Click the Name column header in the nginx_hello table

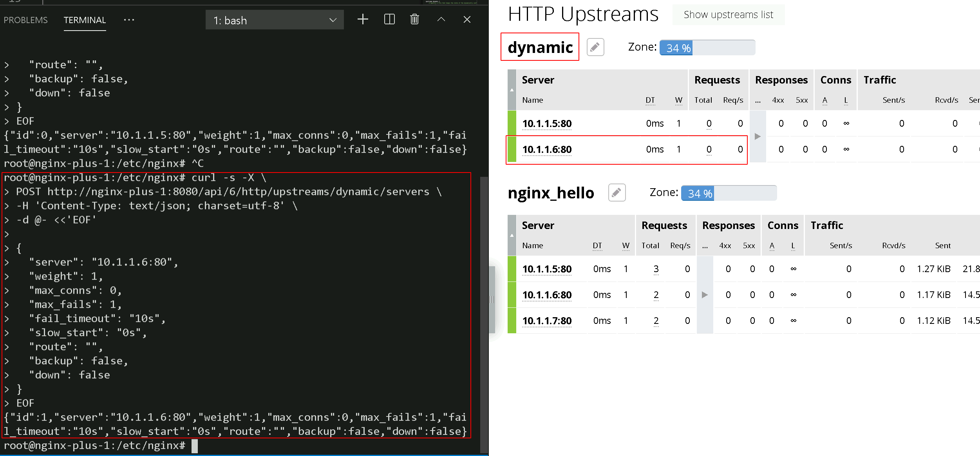533,246
